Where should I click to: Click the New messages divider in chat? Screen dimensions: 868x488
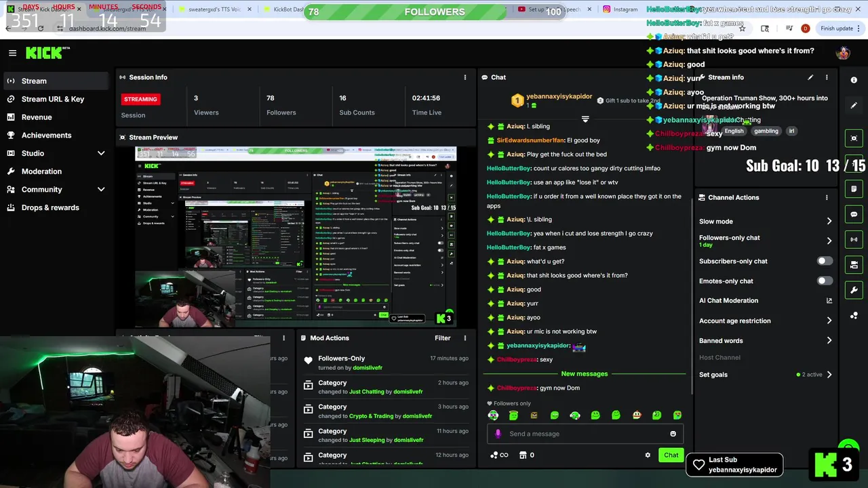tap(584, 373)
